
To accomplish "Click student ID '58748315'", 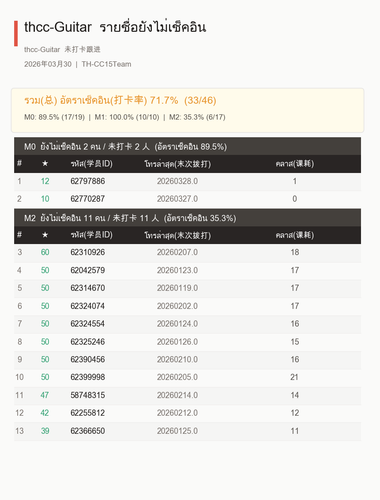I will tap(88, 395).
